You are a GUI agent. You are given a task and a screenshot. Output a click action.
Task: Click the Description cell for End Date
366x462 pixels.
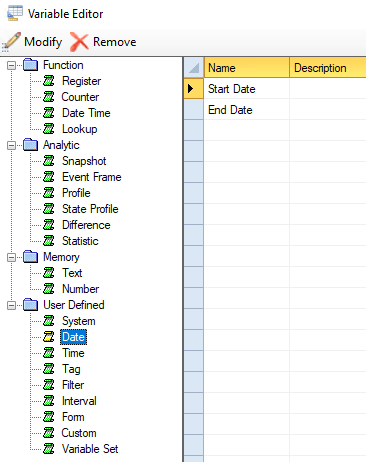(x=328, y=109)
